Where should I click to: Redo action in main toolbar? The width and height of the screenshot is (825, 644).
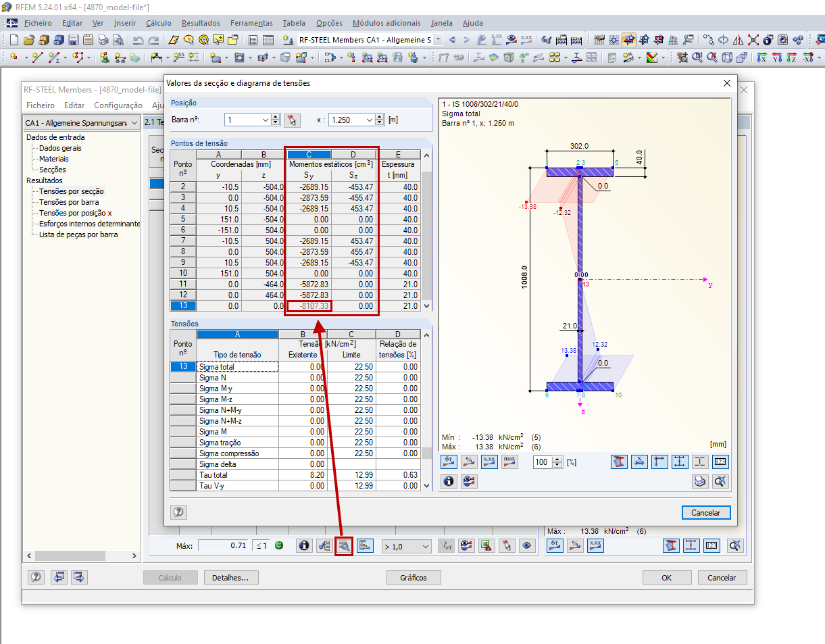(x=153, y=40)
